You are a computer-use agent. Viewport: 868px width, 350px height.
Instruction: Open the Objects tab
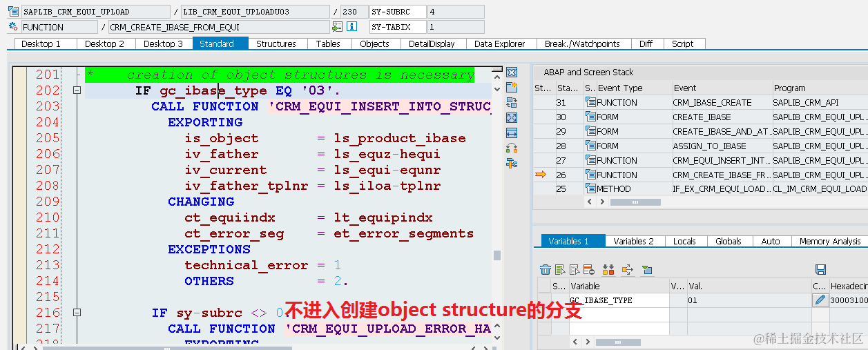[375, 43]
